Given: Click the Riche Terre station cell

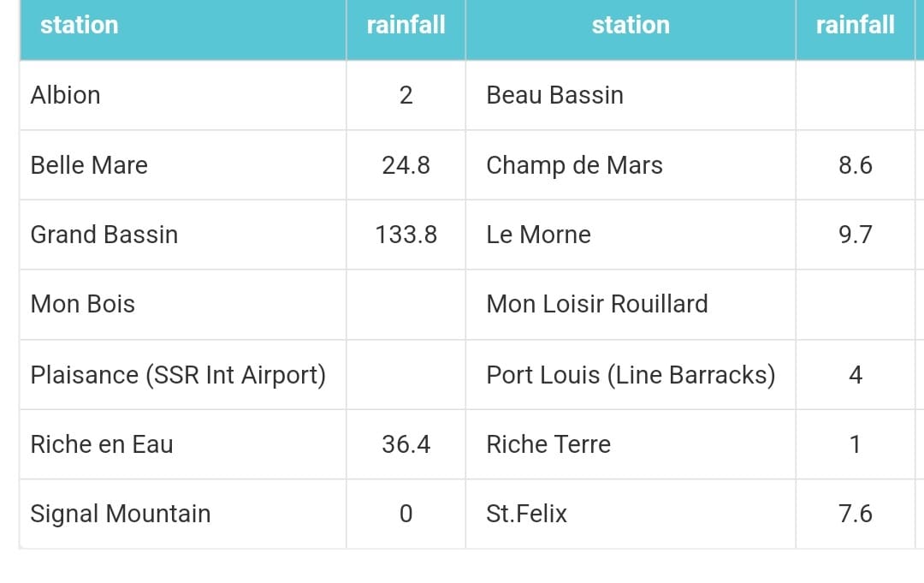Looking at the screenshot, I should 548,444.
